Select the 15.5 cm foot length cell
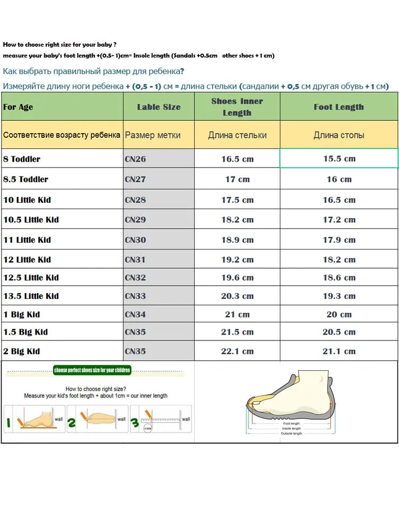 [339, 159]
